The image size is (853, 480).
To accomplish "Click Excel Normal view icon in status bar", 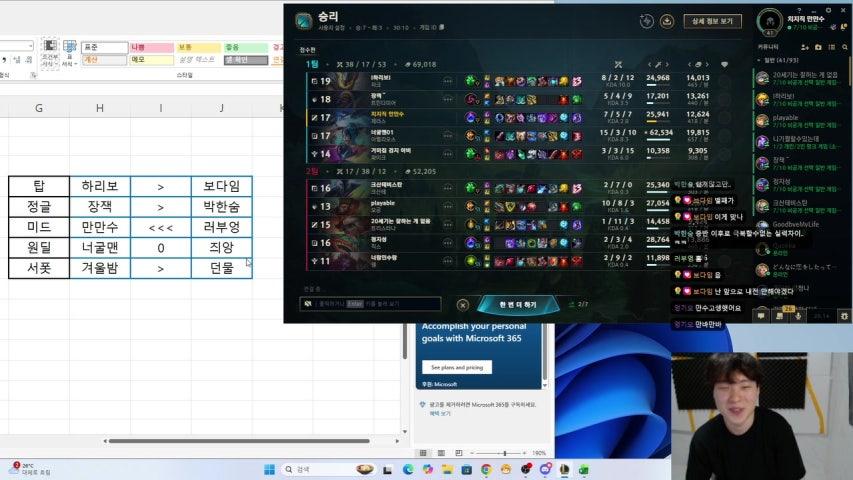I will (x=423, y=453).
